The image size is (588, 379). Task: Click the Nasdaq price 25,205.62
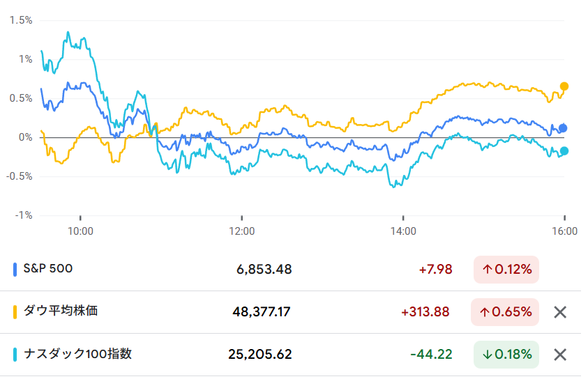tap(260, 355)
